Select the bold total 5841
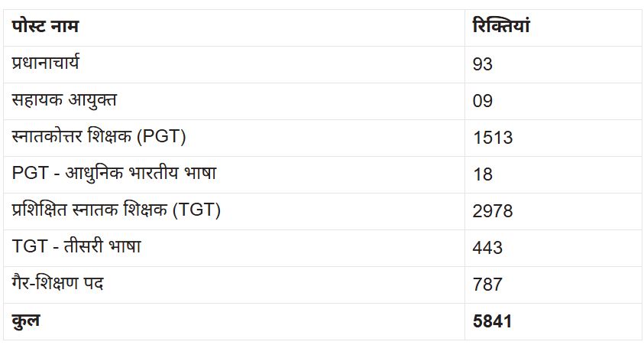Viewport: 644px width, 345px height. click(493, 321)
